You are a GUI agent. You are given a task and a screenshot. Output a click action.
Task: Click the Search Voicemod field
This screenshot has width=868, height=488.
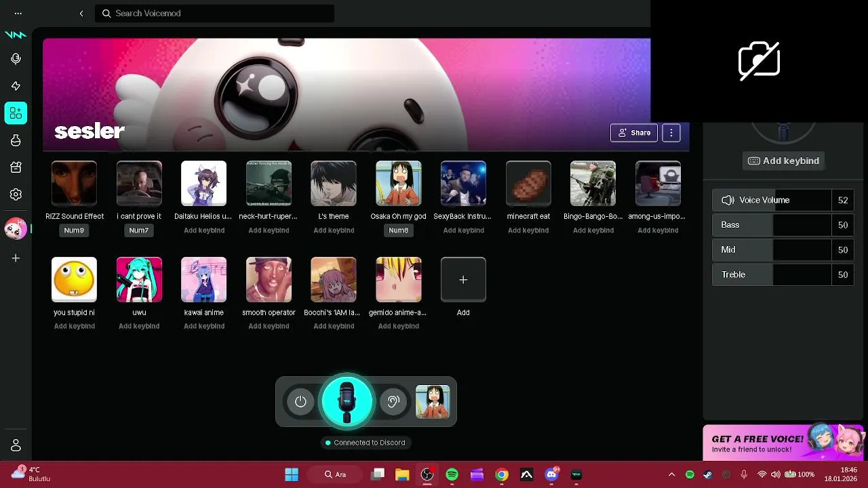point(214,14)
